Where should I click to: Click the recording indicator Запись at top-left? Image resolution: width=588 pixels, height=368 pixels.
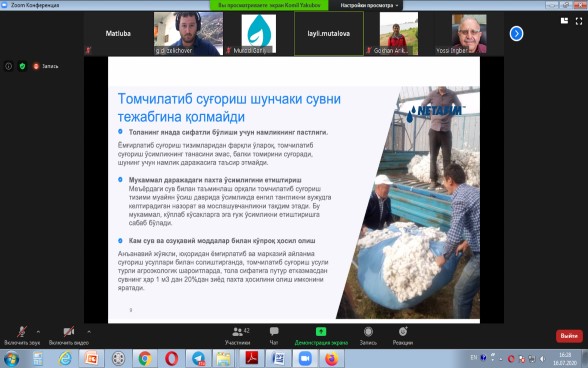46,66
